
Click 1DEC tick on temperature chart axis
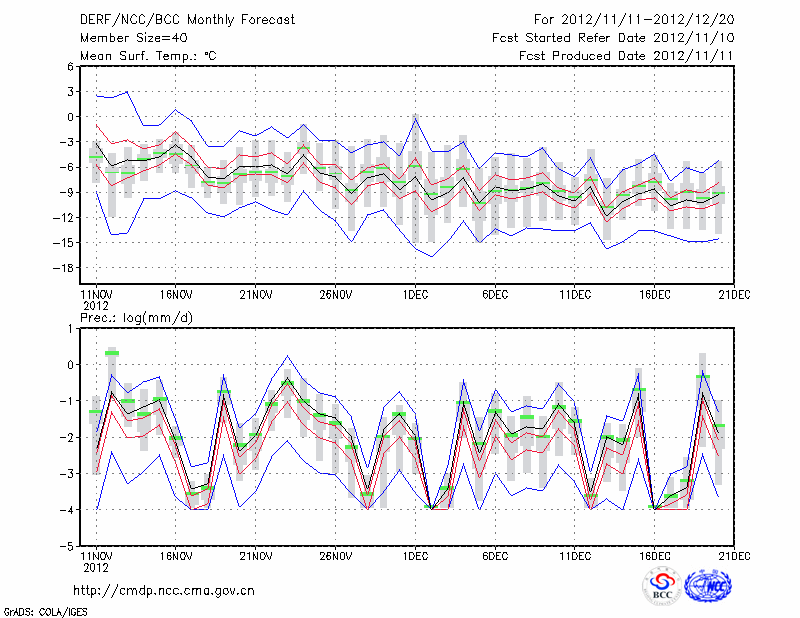(415, 295)
